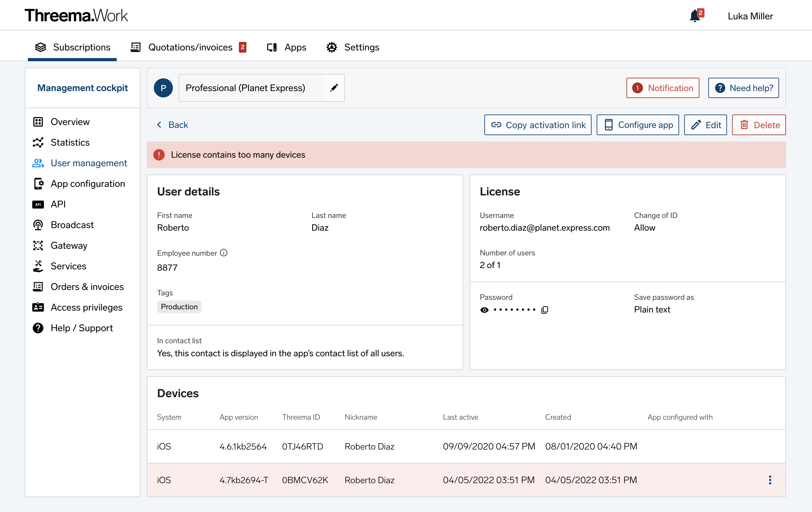
Task: Open Statistics in the sidebar
Action: click(82, 142)
